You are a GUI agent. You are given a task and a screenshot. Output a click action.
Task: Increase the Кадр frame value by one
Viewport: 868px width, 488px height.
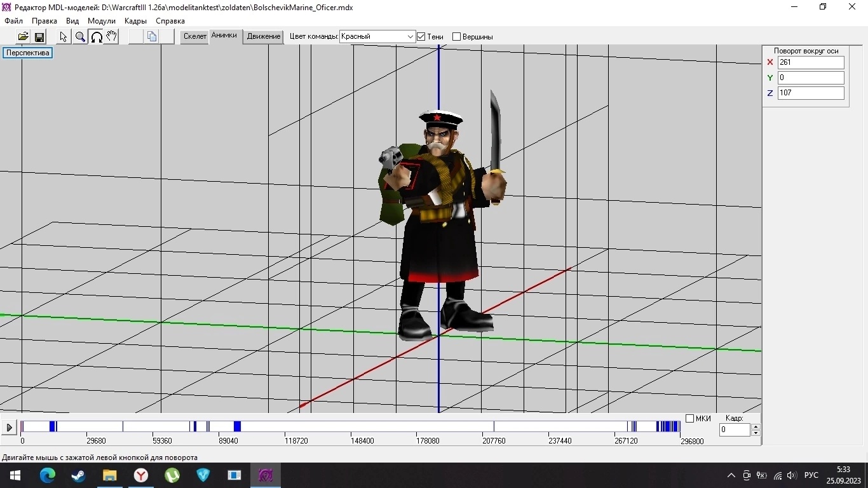756,426
